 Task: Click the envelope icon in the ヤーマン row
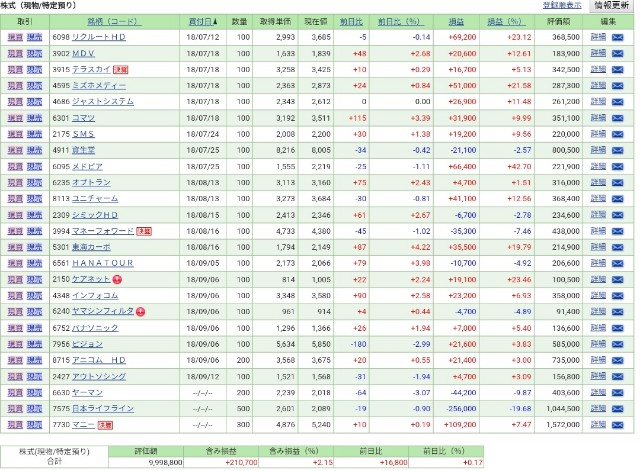(x=617, y=393)
